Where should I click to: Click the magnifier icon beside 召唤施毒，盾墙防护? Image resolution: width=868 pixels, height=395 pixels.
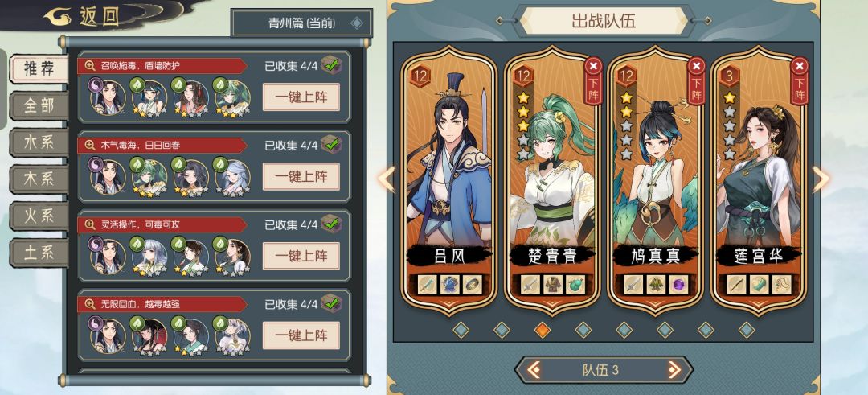point(90,66)
